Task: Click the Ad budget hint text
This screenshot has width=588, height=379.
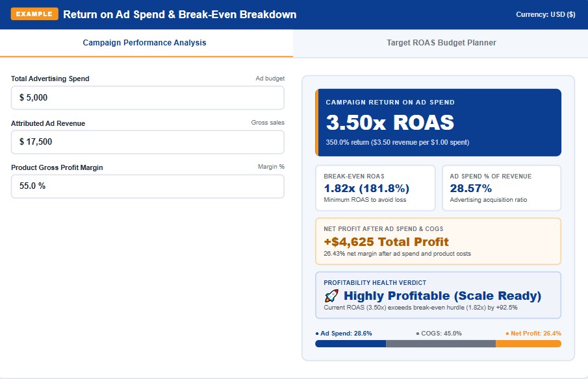Action: [270, 79]
